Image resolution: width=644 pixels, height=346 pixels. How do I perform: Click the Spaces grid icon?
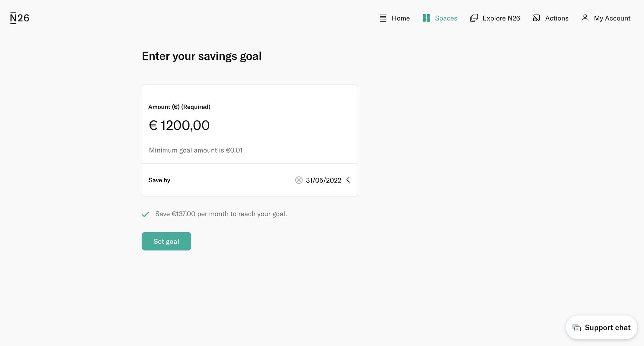click(x=426, y=18)
